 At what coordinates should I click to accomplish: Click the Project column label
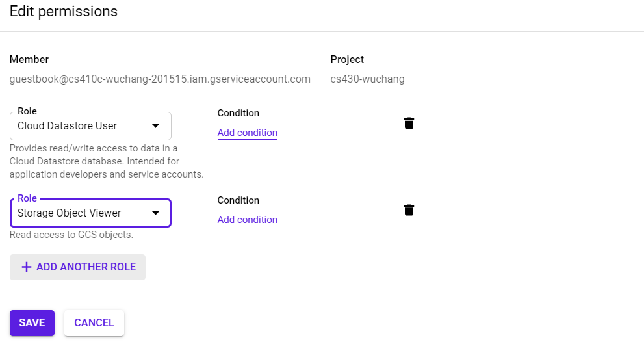347,60
